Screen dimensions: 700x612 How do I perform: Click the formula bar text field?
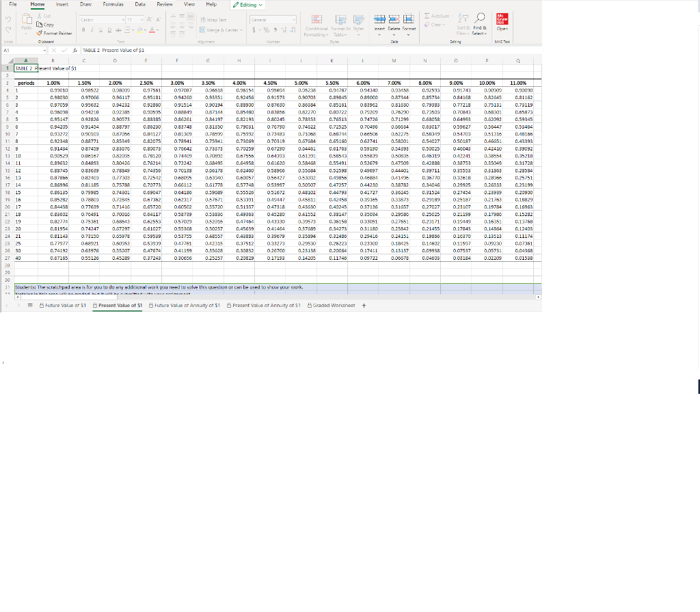click(x=311, y=51)
